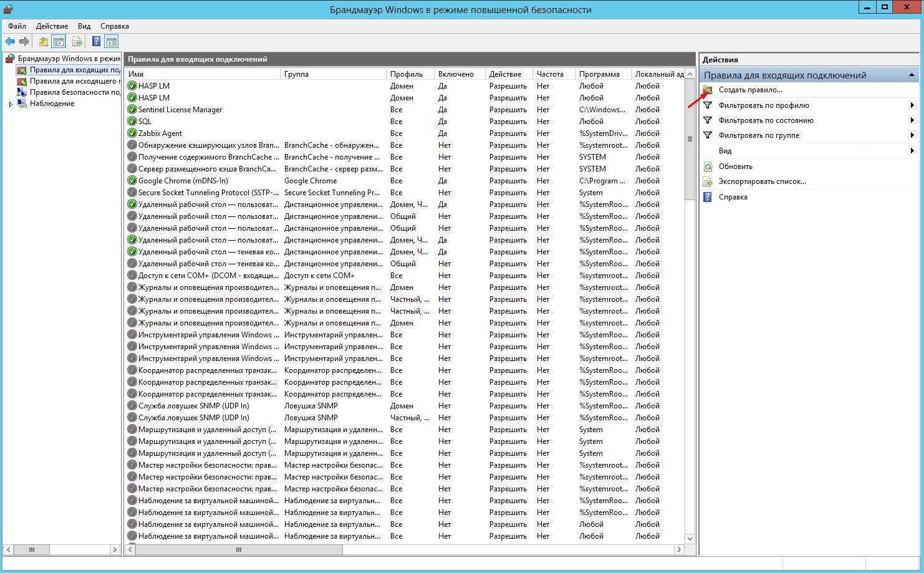Toggle the console tree show/hide icon
This screenshot has height=573, width=924.
click(59, 42)
